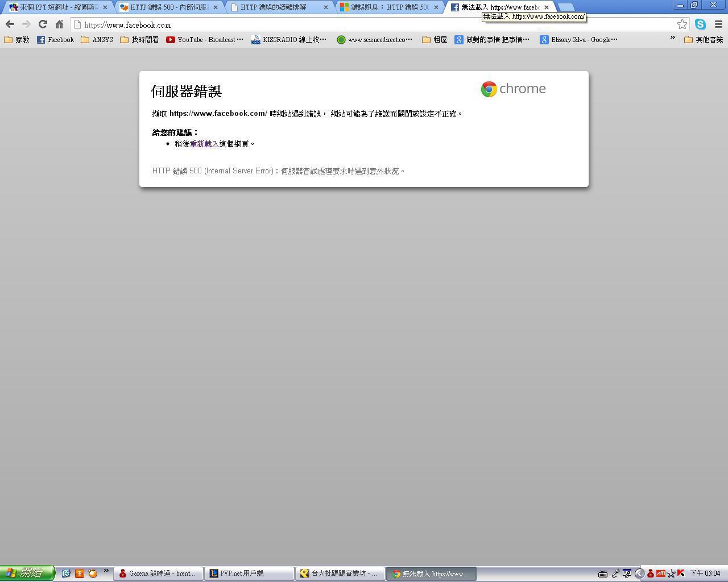Switch to Garena 競時通 taskbar window
This screenshot has width=728, height=582.
(x=159, y=574)
